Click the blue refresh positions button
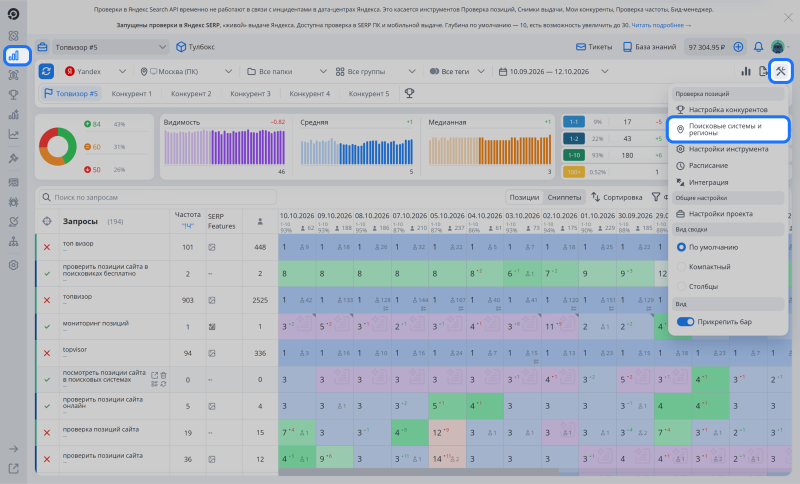This screenshot has width=800, height=484. 46,71
